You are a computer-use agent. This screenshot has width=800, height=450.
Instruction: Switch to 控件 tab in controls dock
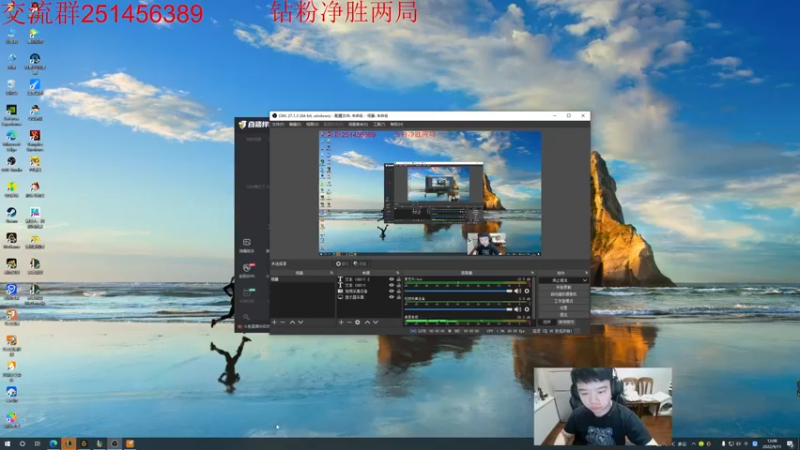(547, 322)
